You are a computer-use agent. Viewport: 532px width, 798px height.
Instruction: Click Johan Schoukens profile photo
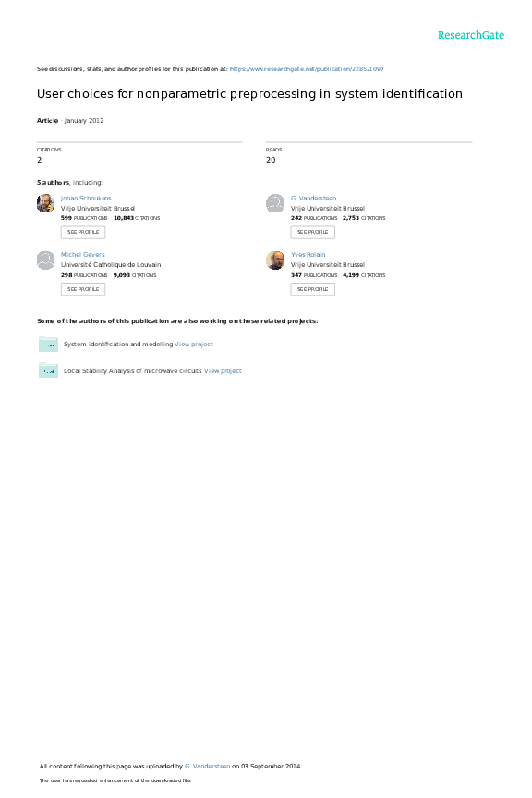point(46,203)
